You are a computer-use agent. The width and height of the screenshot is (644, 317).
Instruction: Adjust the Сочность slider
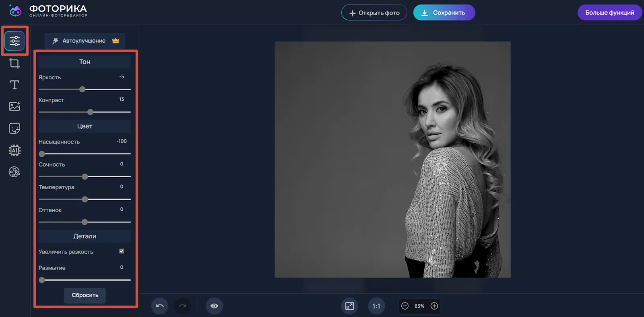(85, 176)
